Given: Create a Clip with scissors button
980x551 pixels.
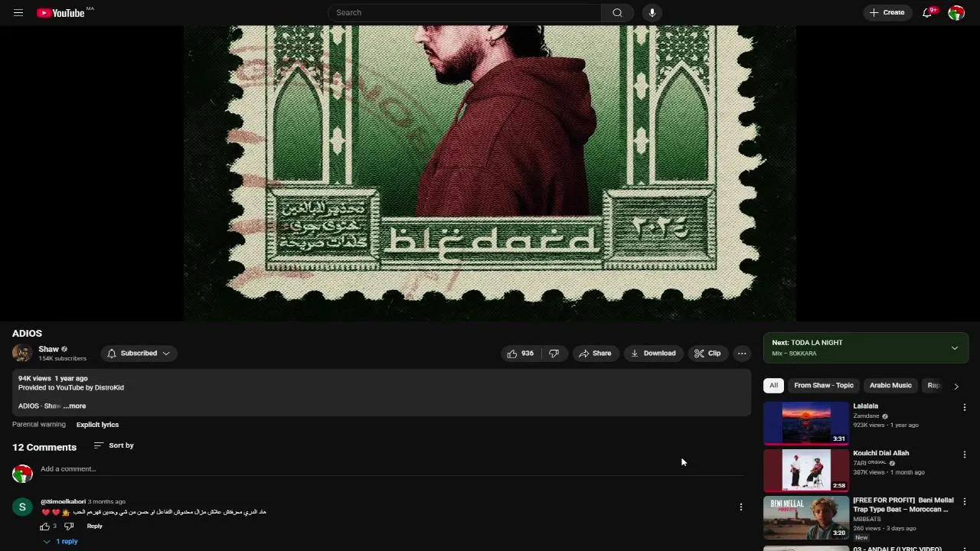Looking at the screenshot, I should pos(707,354).
